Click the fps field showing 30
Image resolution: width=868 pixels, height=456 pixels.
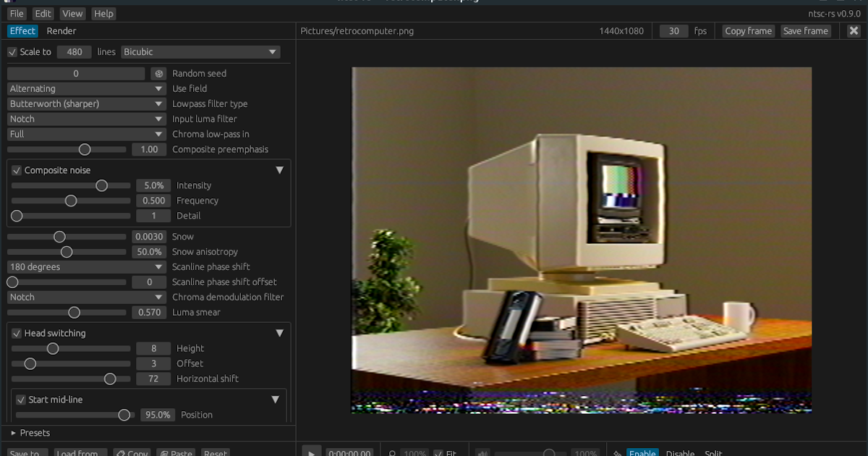[674, 31]
